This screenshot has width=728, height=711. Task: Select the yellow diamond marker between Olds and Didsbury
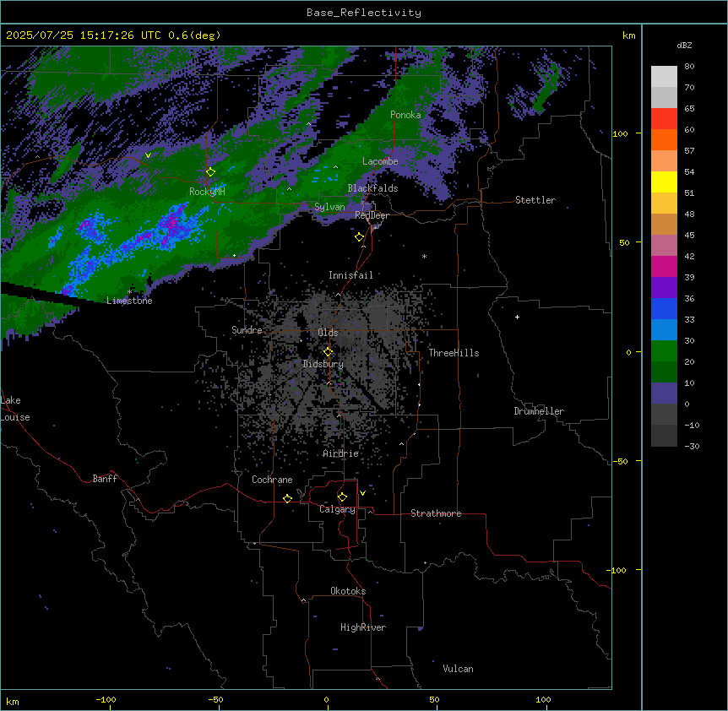tap(328, 352)
